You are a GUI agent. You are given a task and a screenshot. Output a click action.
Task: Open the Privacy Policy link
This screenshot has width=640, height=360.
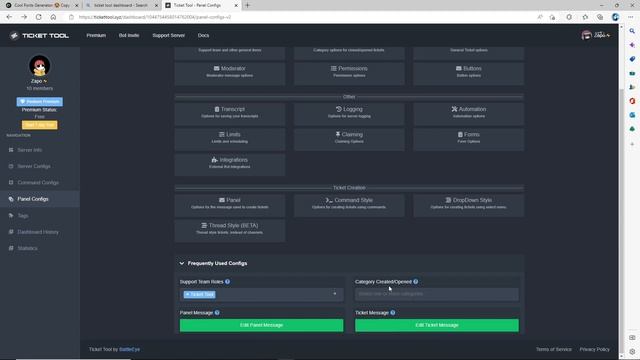coord(594,349)
